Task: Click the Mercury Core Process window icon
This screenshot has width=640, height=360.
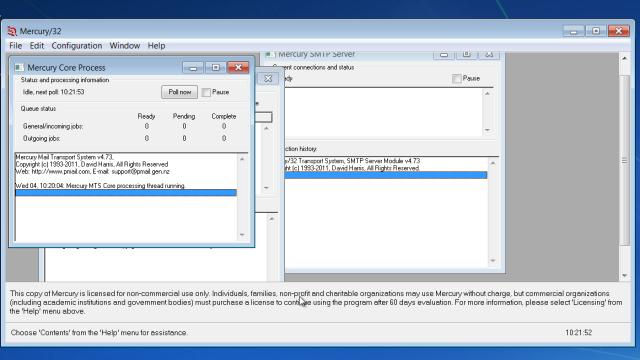Action: [19, 67]
